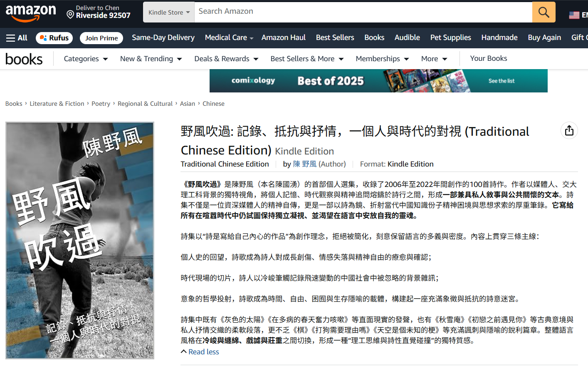
Task: Expand the Medical Care menu
Action: tap(229, 37)
